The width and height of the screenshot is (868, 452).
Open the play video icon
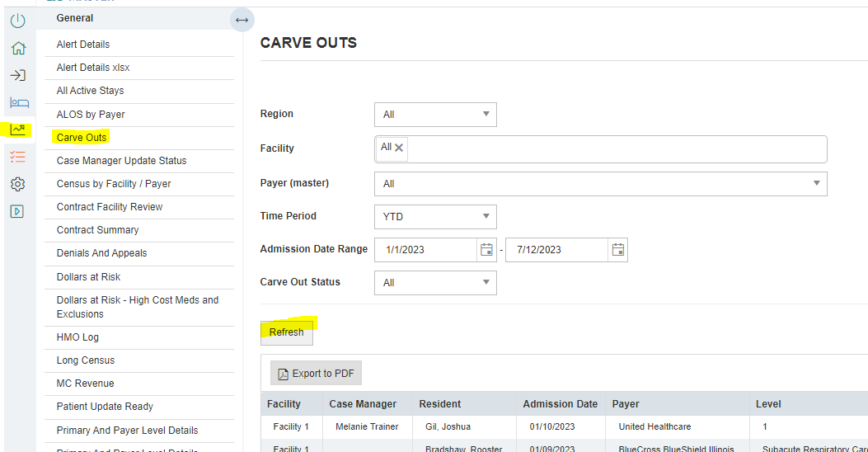[x=17, y=211]
